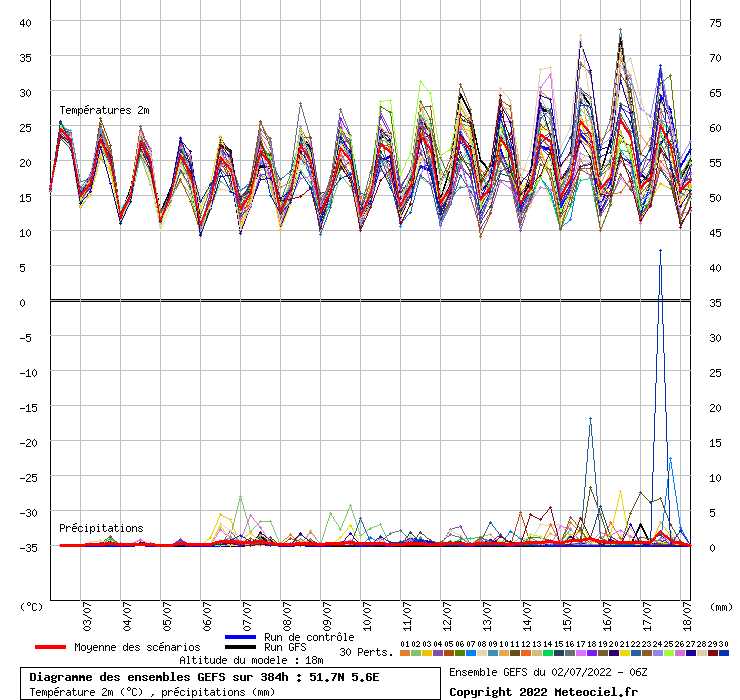Click the 40 value on the temperature axis

[25, 23]
